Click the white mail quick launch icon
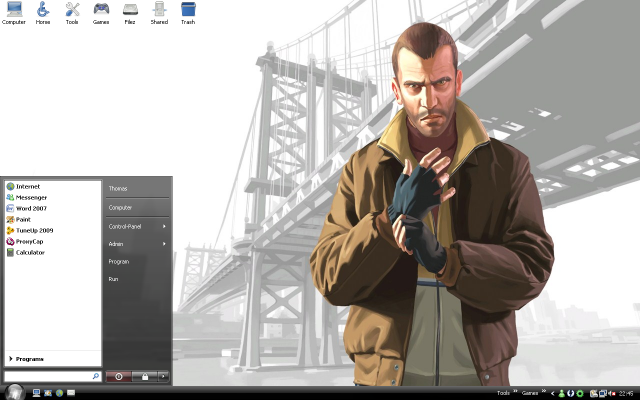 coord(71,393)
